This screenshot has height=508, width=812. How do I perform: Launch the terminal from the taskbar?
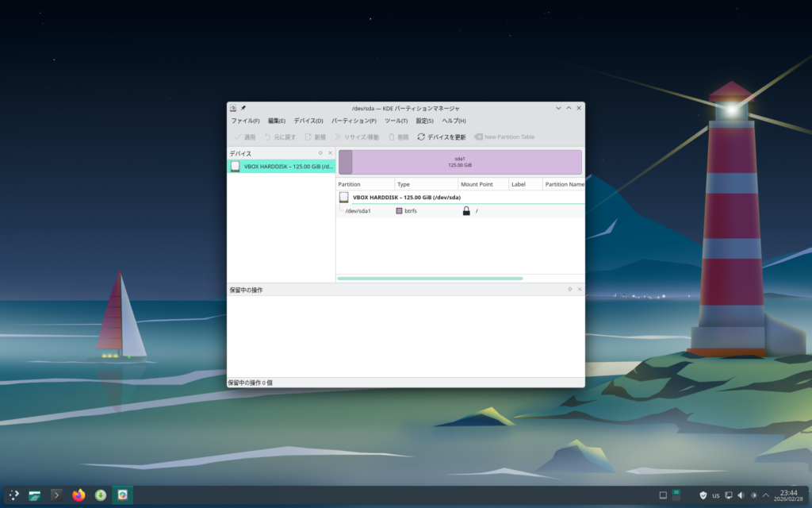(x=56, y=495)
